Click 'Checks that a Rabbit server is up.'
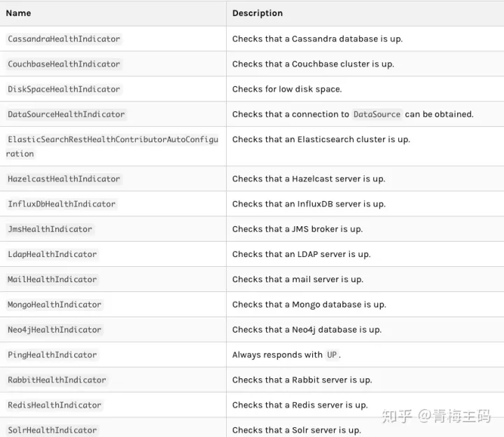Viewport: 504px width, 437px height. [x=302, y=380]
